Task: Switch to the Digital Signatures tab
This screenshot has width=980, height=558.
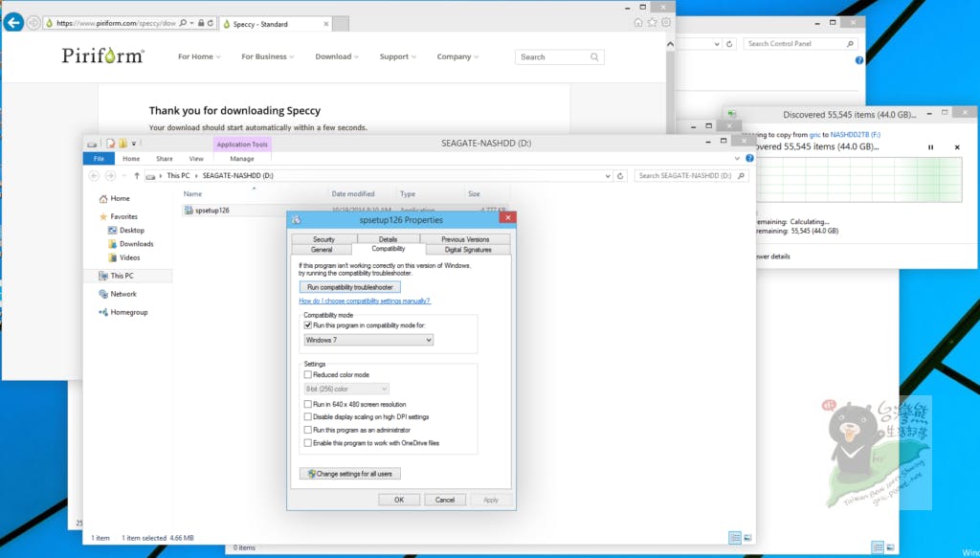Action: 466,250
